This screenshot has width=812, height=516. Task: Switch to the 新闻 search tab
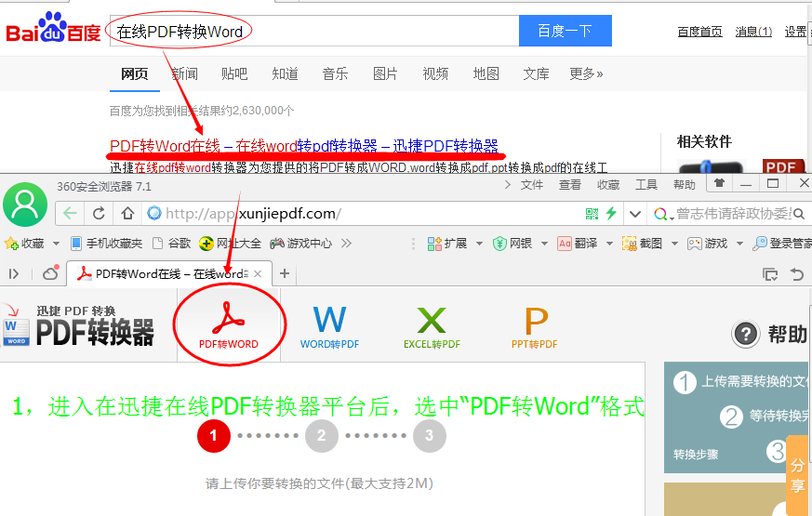184,74
